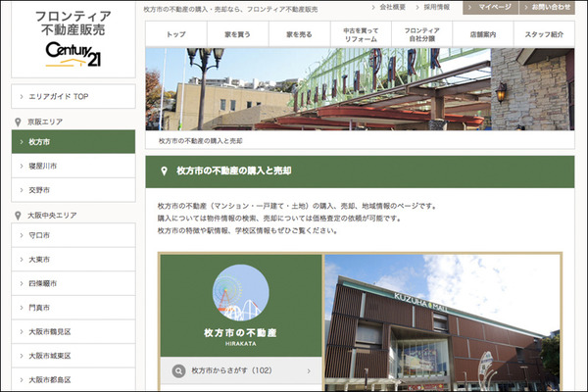Click the Century 21 logo
Image resolution: width=588 pixels, height=392 pixels.
tap(73, 54)
